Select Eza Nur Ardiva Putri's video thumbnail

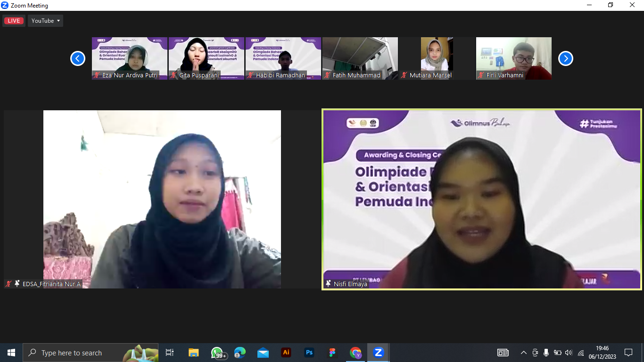coord(130,58)
